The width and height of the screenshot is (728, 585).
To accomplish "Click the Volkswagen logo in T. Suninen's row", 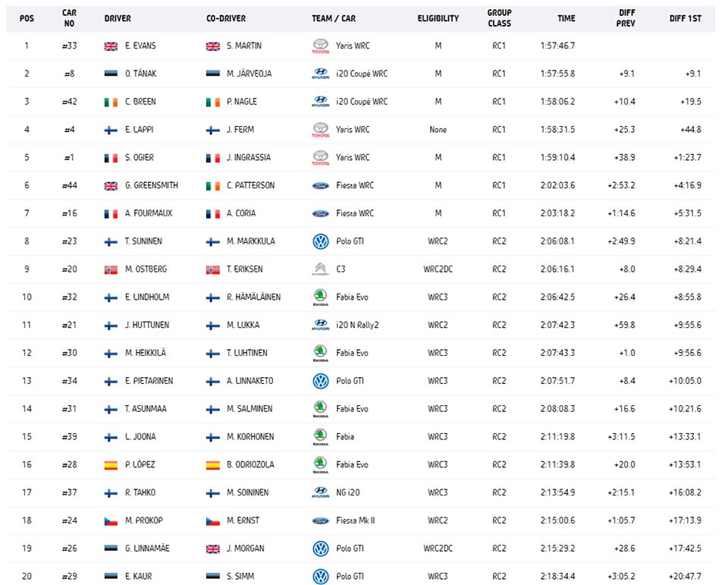I will pos(320,241).
